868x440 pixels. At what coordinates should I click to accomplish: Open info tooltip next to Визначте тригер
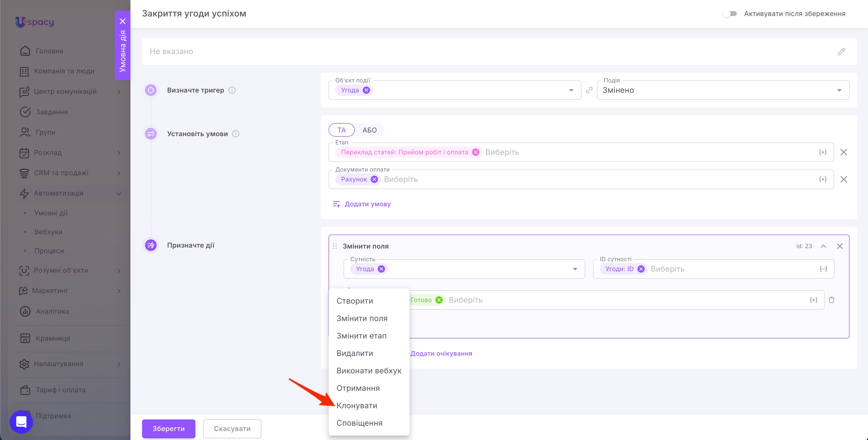[x=232, y=90]
